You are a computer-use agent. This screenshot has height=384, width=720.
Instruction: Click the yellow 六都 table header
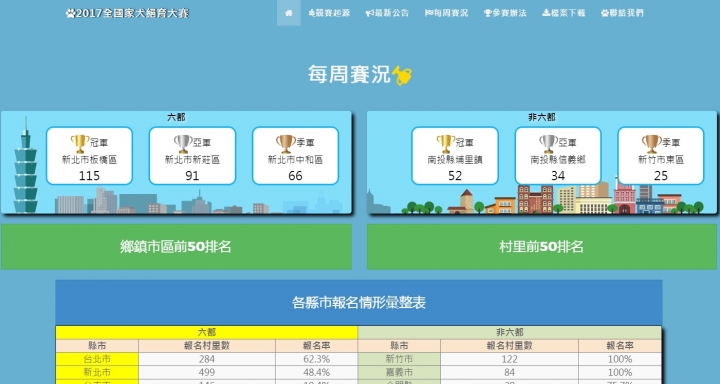pyautogui.click(x=207, y=333)
